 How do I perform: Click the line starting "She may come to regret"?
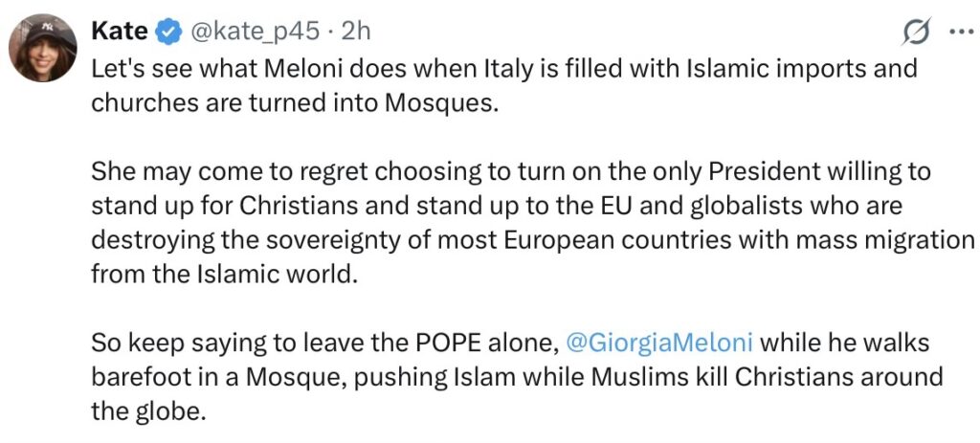pyautogui.click(x=511, y=171)
